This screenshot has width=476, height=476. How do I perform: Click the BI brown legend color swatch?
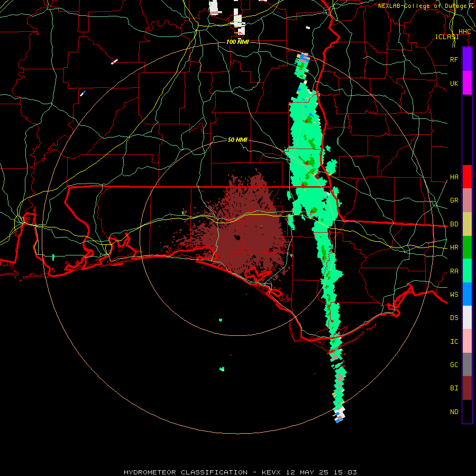pyautogui.click(x=467, y=388)
